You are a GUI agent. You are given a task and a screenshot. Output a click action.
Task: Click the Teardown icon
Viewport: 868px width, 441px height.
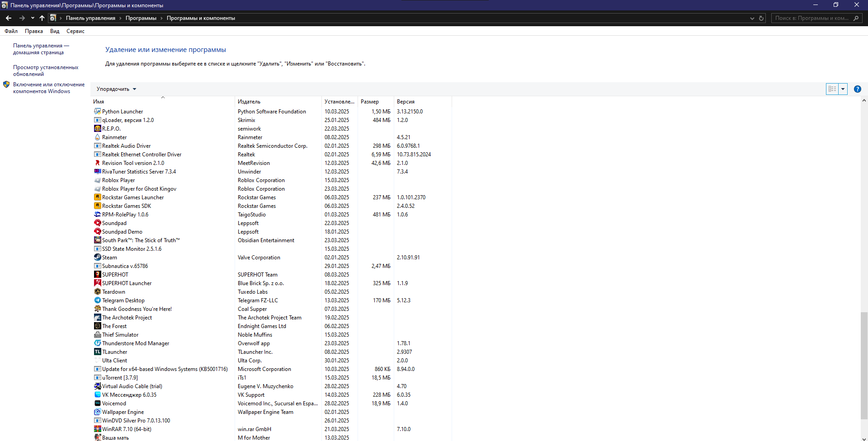click(x=97, y=292)
